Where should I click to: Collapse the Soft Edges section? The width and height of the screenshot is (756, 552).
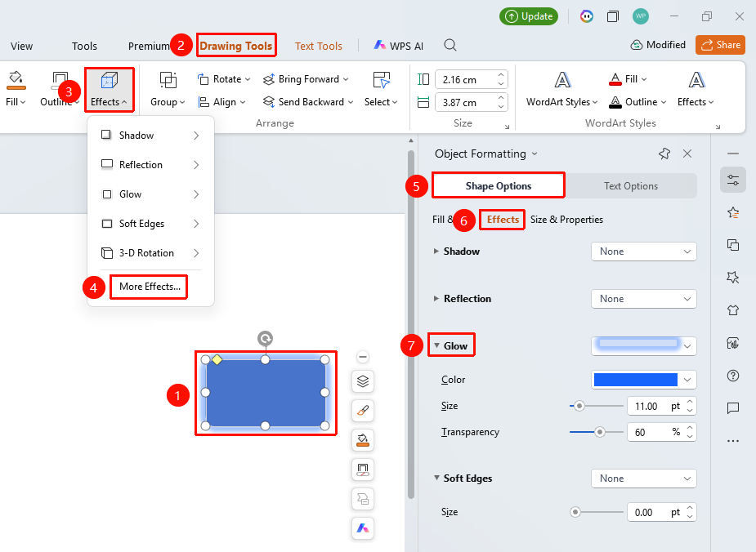[x=436, y=478]
